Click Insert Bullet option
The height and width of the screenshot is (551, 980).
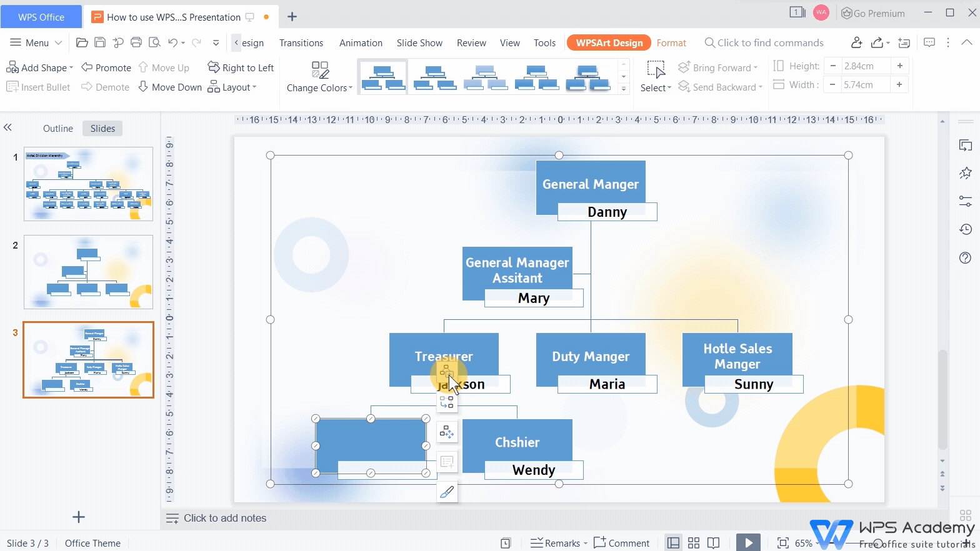point(38,87)
